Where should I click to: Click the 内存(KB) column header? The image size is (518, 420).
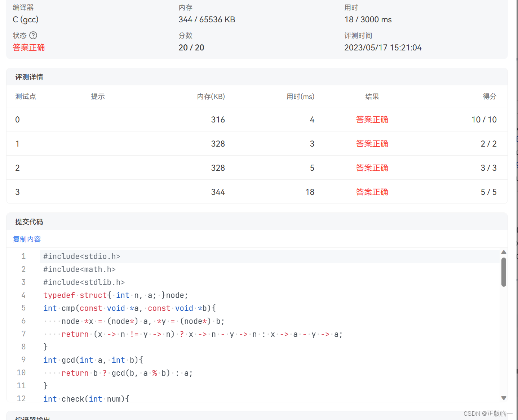pyautogui.click(x=211, y=96)
